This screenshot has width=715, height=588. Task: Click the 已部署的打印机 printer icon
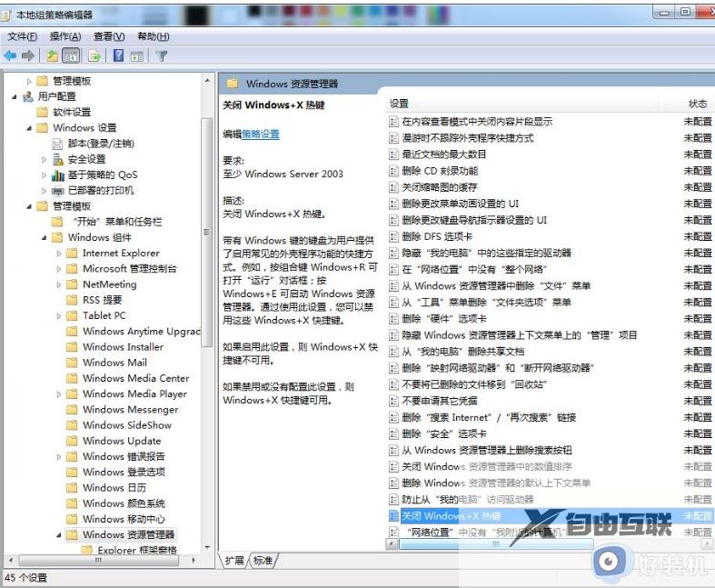58,191
